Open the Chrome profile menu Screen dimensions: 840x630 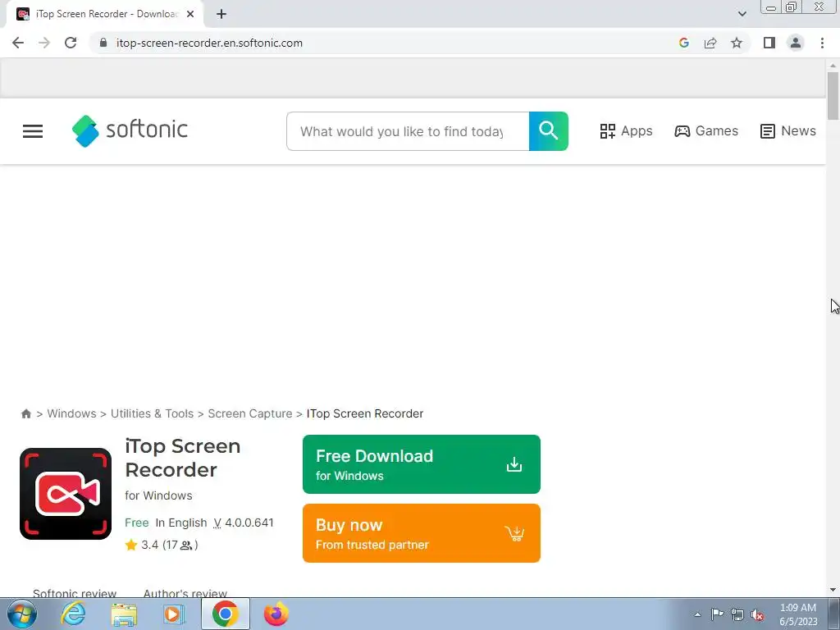coord(796,43)
